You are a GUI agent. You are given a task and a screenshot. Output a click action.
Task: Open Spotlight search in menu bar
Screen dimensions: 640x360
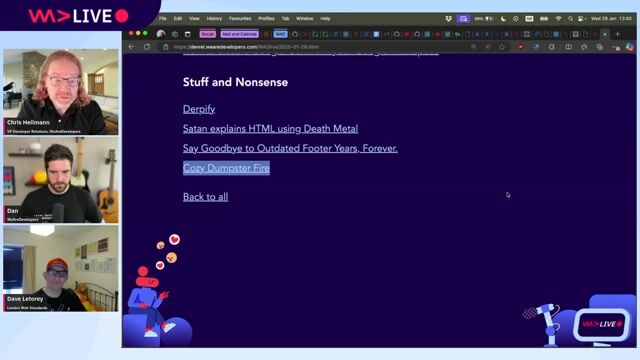571,19
